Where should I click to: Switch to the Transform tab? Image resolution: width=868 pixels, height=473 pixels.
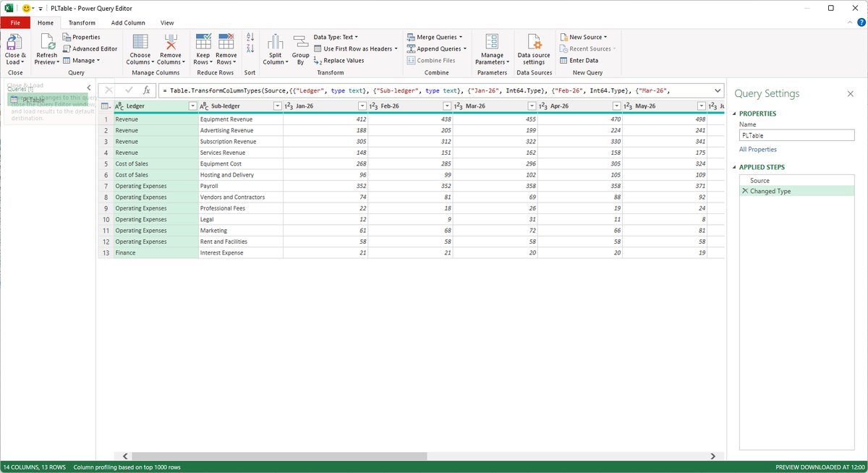(82, 22)
